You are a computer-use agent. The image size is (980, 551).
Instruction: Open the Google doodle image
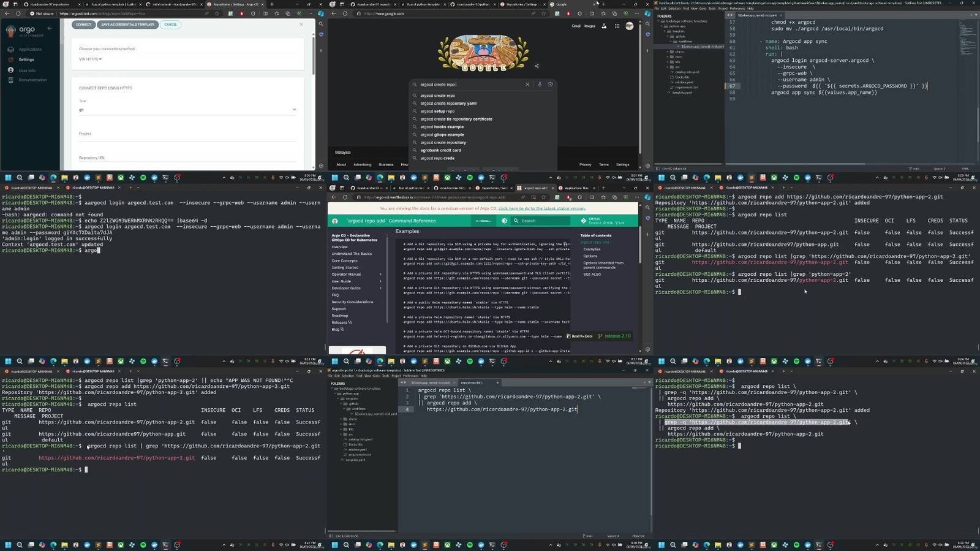tap(483, 53)
